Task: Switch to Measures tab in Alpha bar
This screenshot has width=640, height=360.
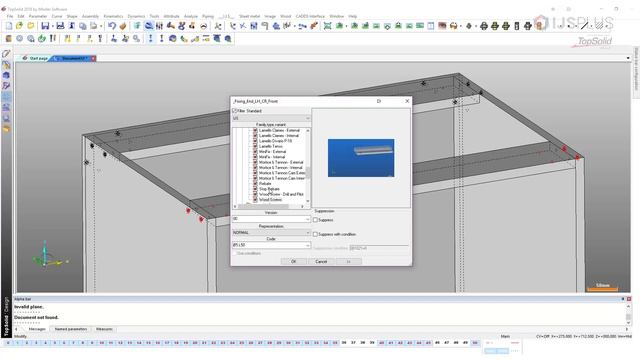Action: tap(104, 329)
